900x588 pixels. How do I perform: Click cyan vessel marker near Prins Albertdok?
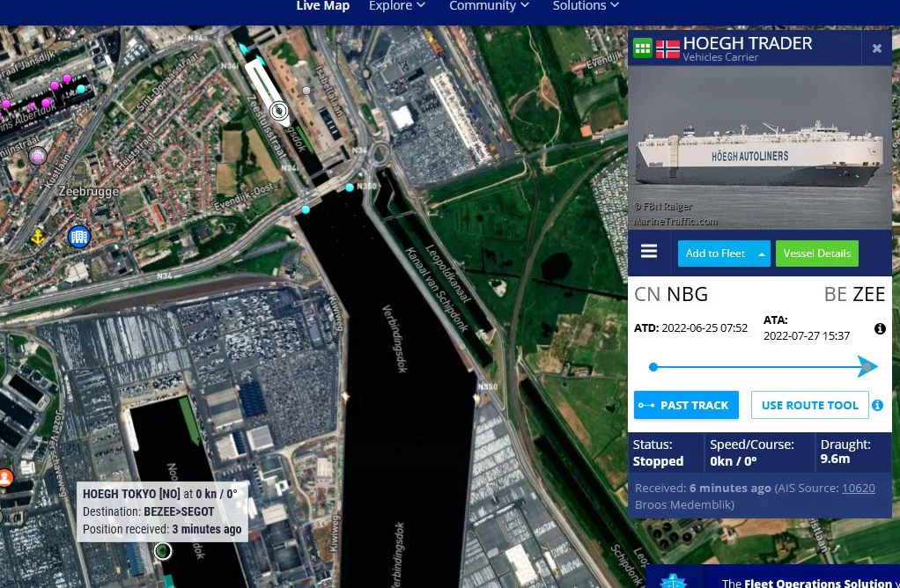click(x=81, y=88)
